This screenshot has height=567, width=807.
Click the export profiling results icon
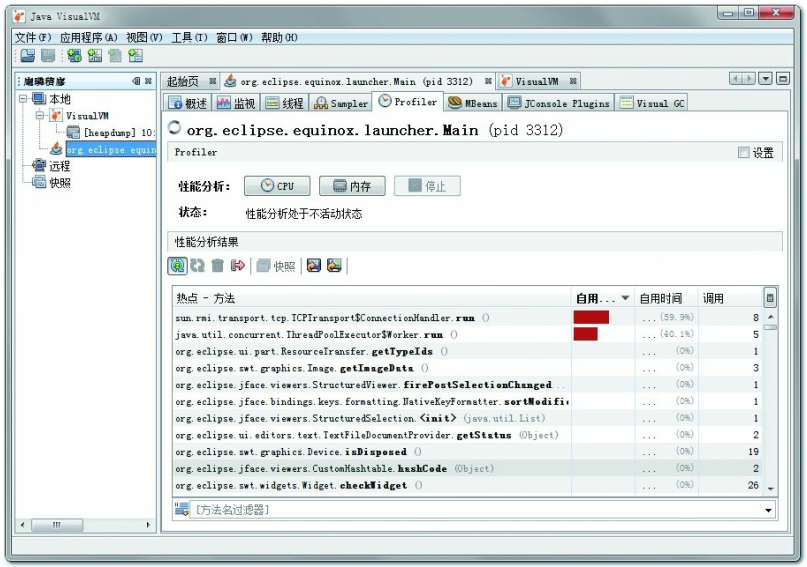pos(238,266)
